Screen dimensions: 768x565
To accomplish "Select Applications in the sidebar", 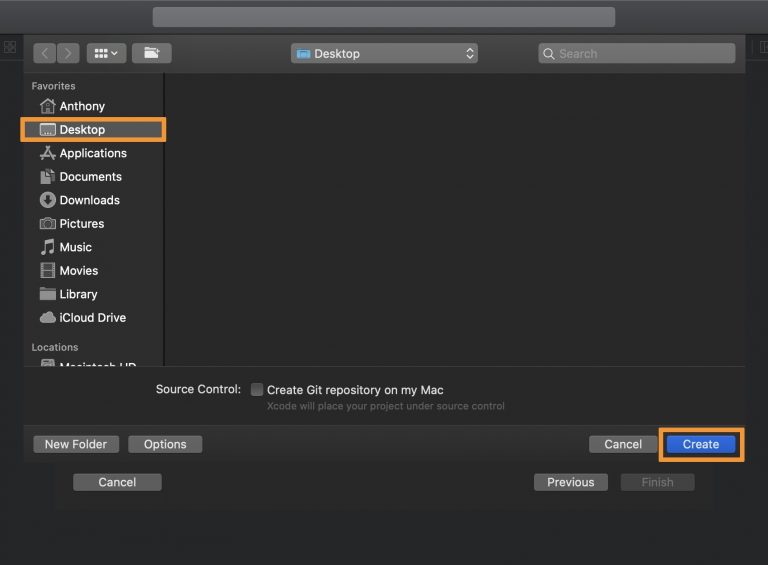I will [93, 153].
